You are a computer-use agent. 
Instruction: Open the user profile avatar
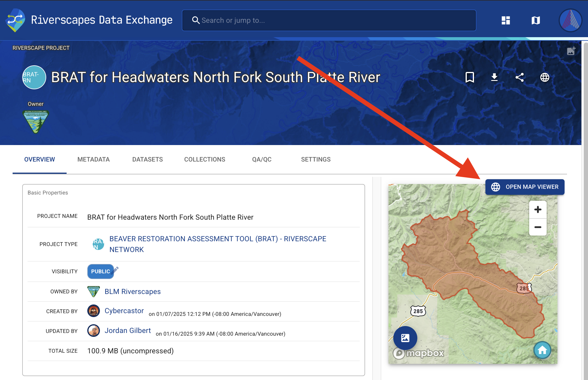coord(571,20)
